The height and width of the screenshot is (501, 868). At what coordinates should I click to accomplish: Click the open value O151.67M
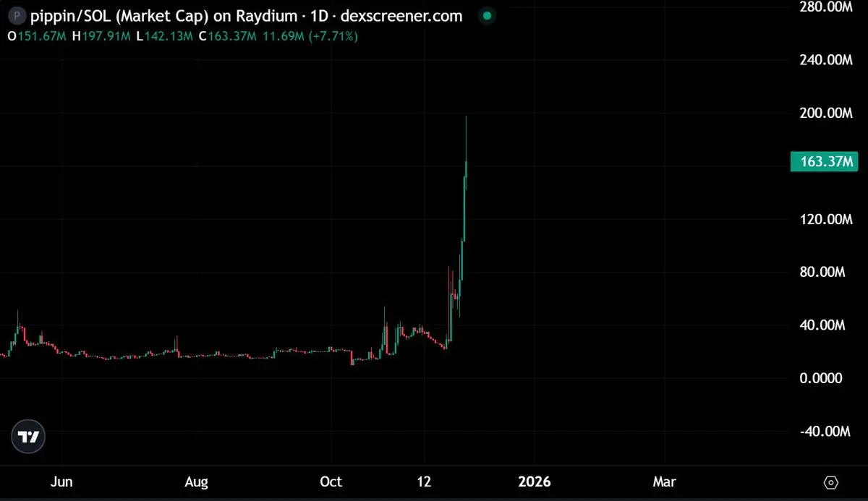(37, 35)
